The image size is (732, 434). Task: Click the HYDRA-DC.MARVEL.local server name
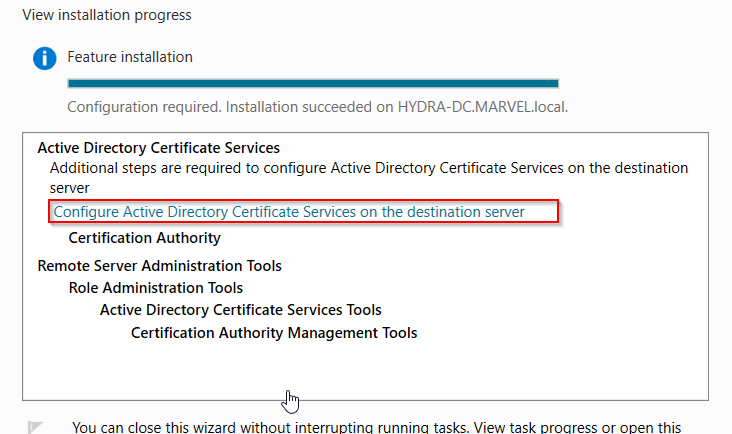(483, 107)
